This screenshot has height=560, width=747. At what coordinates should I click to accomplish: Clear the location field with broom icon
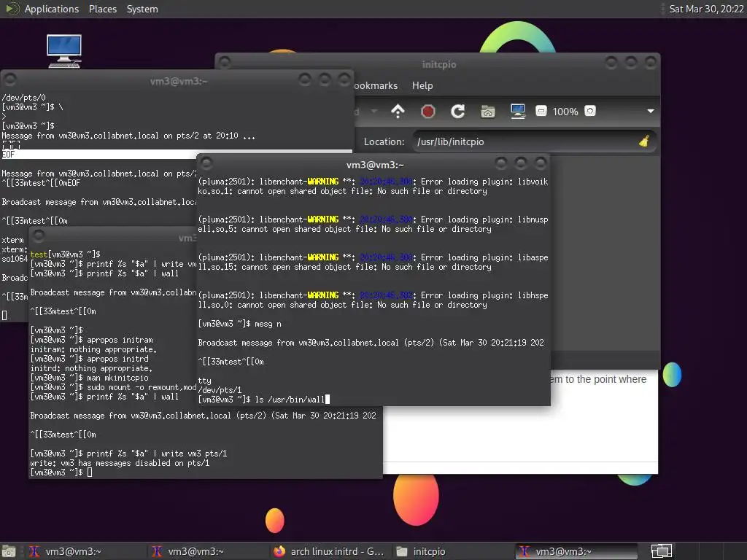point(644,141)
